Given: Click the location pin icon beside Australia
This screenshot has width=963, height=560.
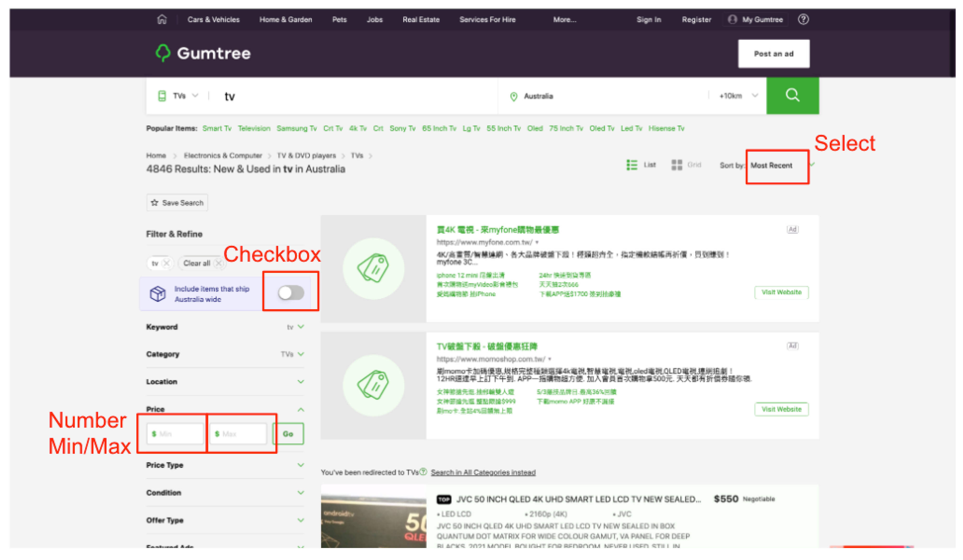Looking at the screenshot, I should coord(514,96).
